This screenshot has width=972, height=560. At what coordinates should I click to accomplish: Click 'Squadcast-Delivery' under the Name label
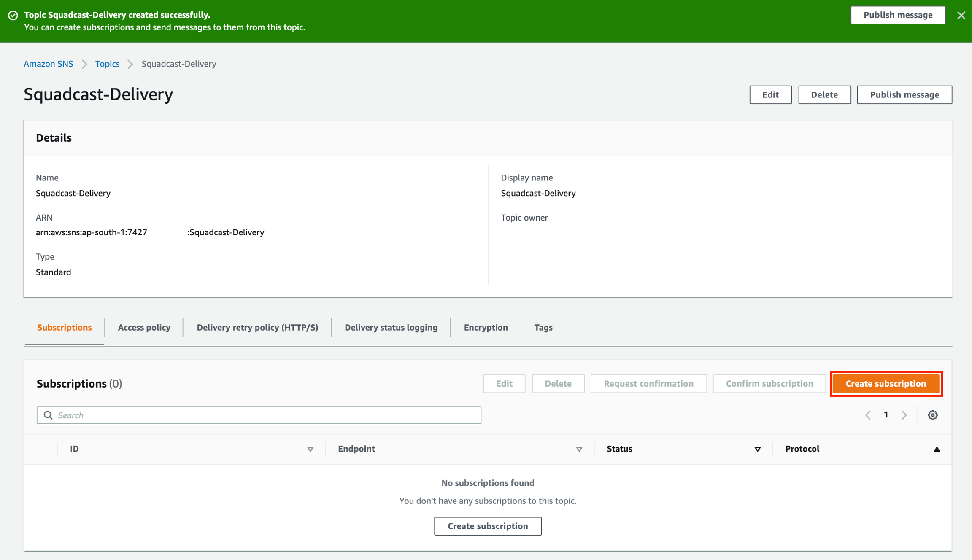pyautogui.click(x=73, y=193)
